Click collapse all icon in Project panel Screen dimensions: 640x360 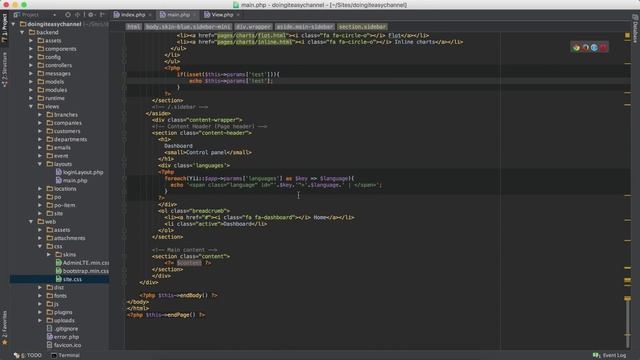point(77,15)
